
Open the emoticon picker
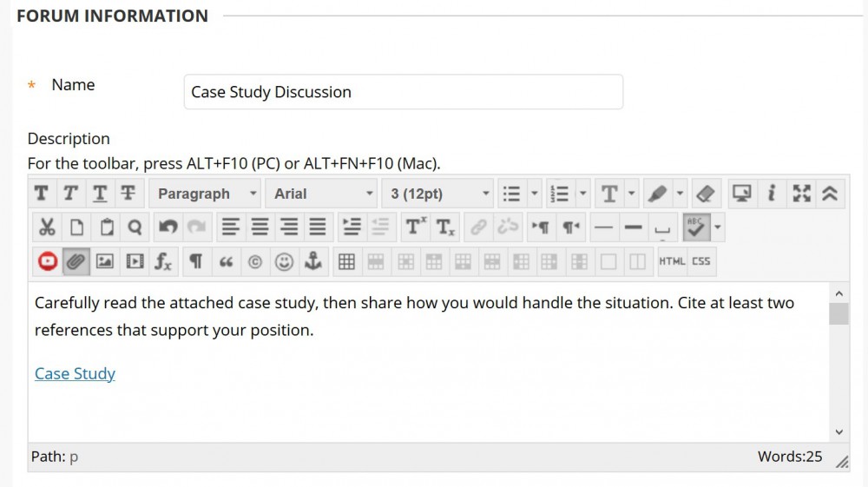pos(284,261)
